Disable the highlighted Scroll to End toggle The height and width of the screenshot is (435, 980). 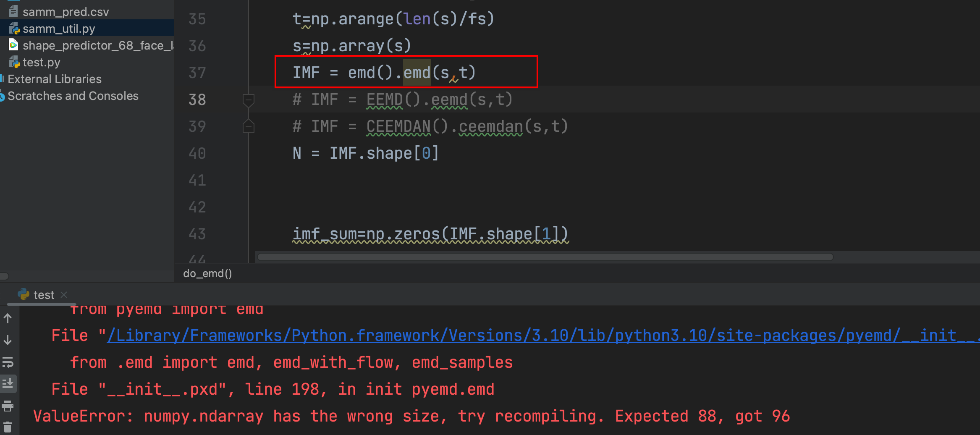[x=9, y=383]
